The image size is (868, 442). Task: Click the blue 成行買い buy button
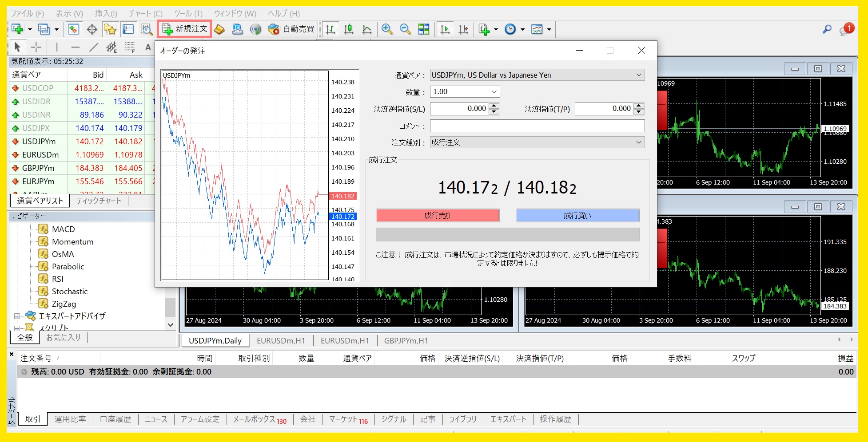[577, 216]
